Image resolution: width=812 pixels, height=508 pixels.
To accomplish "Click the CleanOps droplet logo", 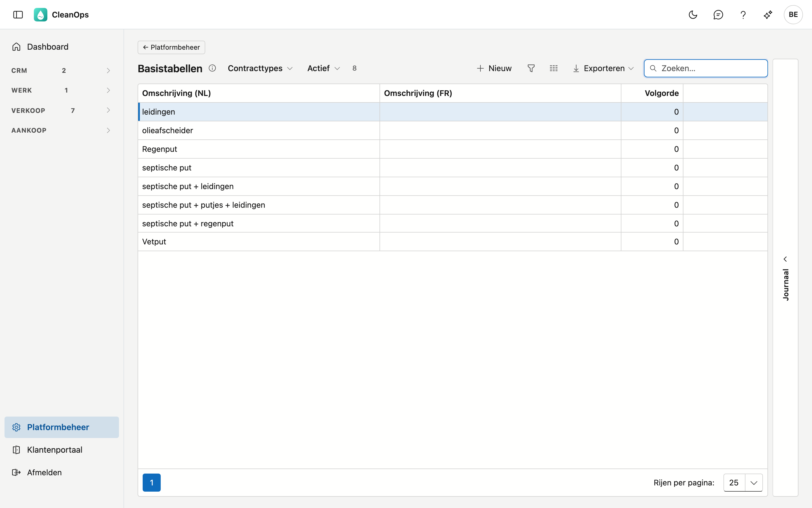I will pyautogui.click(x=41, y=15).
